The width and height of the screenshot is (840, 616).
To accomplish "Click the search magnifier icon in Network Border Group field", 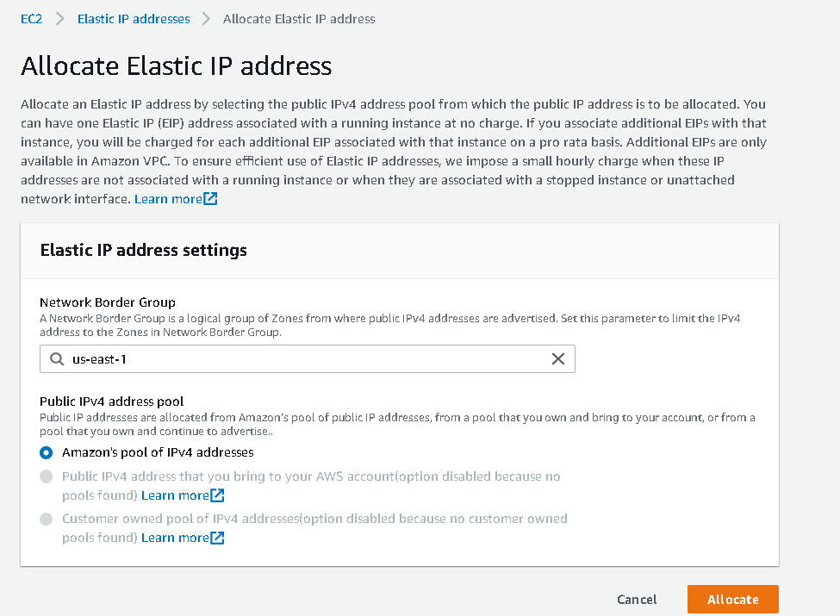I will pyautogui.click(x=56, y=359).
